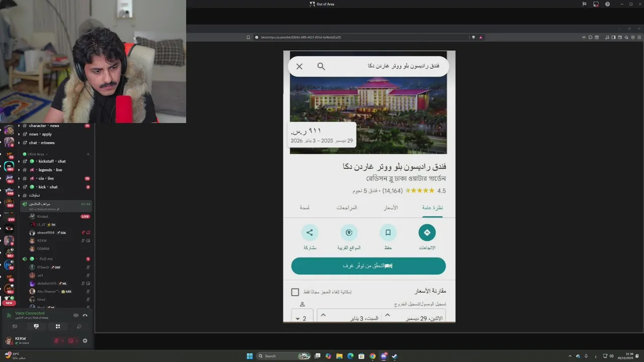The height and width of the screenshot is (362, 644).
Task: Click the arrow beside Monday 29 December date
Action: tap(387, 315)
